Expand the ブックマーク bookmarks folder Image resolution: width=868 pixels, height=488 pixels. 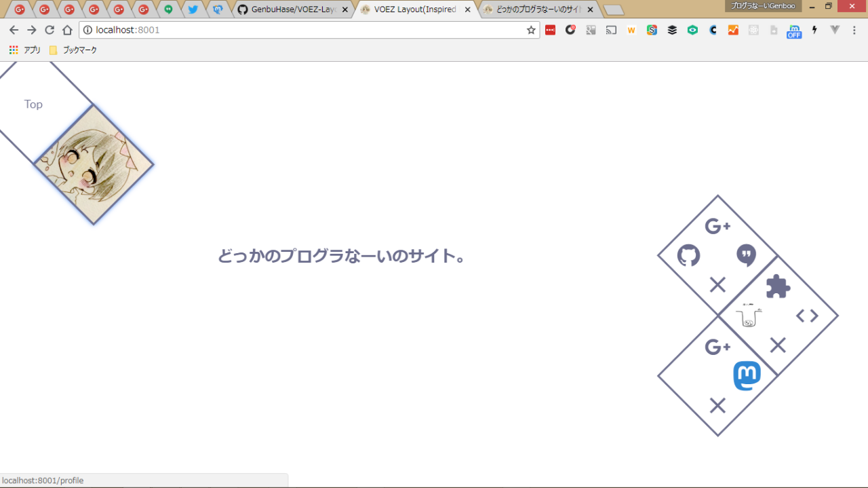pos(73,50)
